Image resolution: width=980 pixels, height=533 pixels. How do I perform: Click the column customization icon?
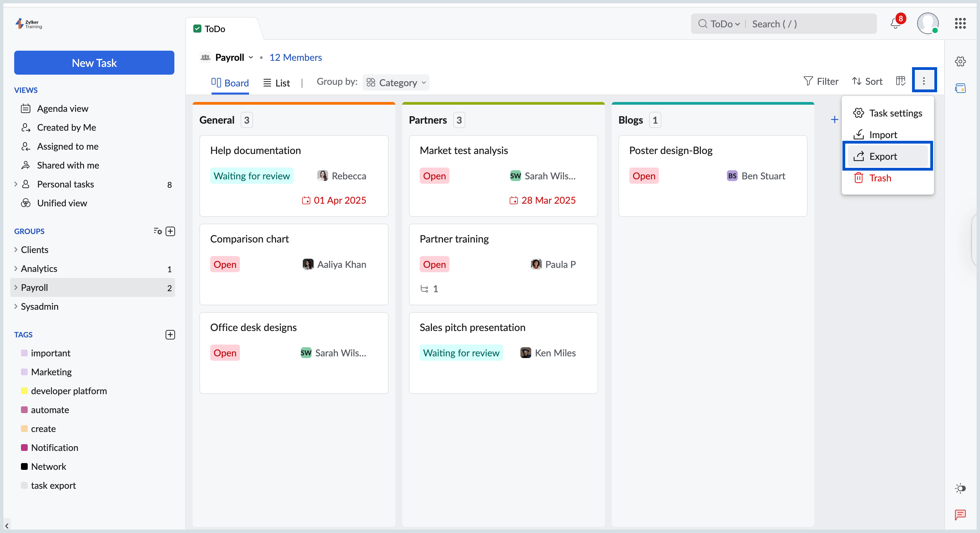[901, 81]
